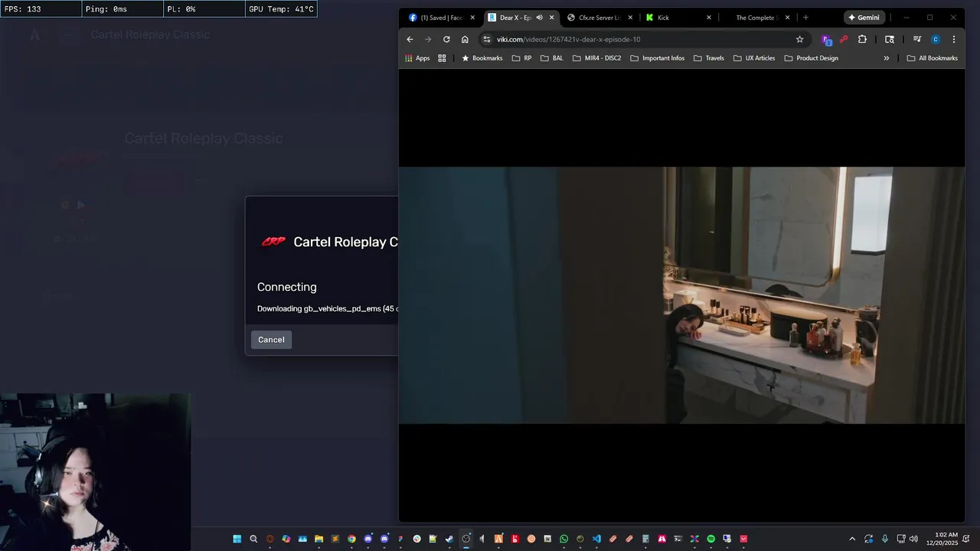The height and width of the screenshot is (551, 980).
Task: Open the volume control in tray
Action: (913, 539)
